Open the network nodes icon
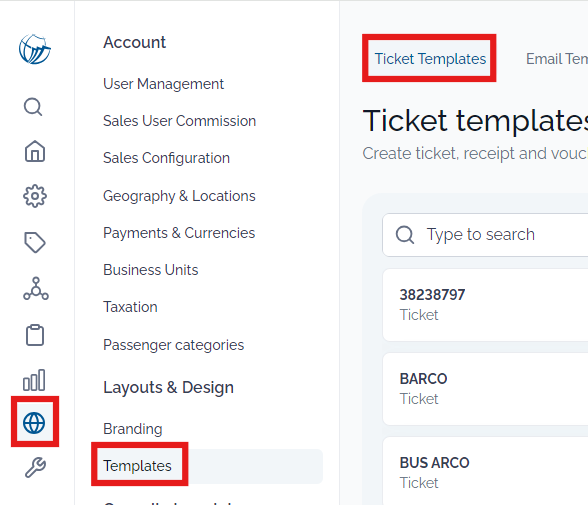The height and width of the screenshot is (505, 588). coord(36,289)
